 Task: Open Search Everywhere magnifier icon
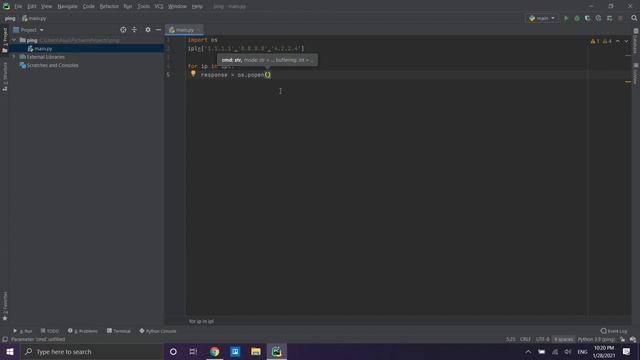point(634,18)
